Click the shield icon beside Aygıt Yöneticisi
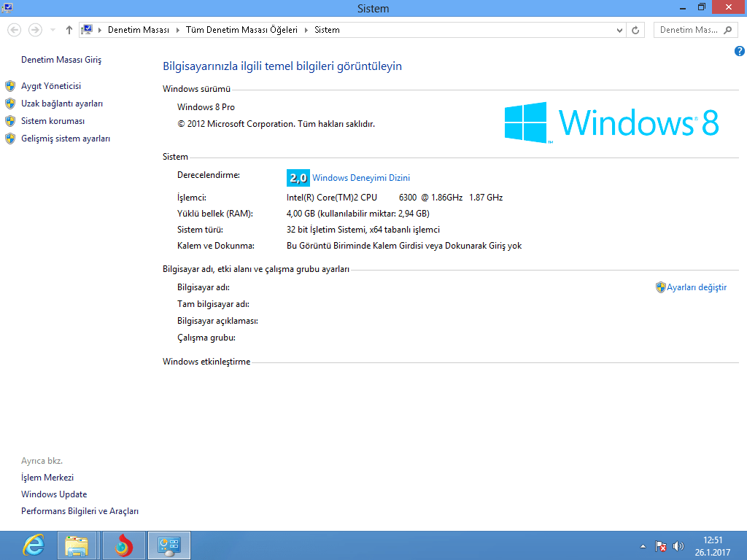The width and height of the screenshot is (747, 560). click(x=10, y=86)
